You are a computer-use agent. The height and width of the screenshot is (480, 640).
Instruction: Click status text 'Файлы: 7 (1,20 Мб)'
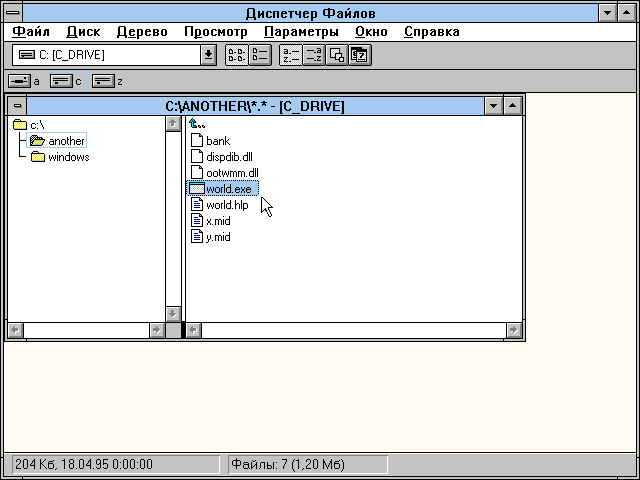[288, 464]
